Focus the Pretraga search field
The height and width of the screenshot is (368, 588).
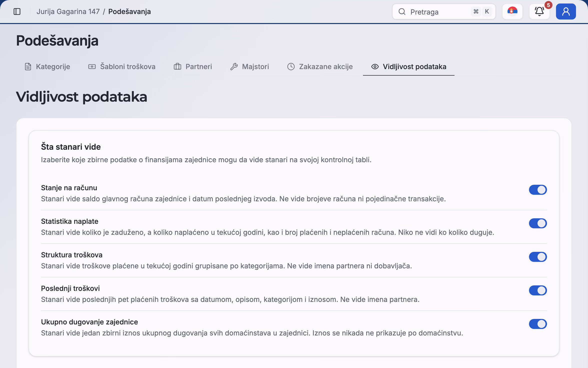click(x=444, y=12)
